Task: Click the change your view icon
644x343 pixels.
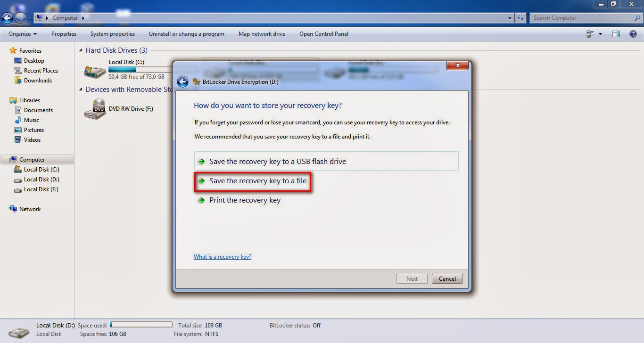Action: pos(590,34)
